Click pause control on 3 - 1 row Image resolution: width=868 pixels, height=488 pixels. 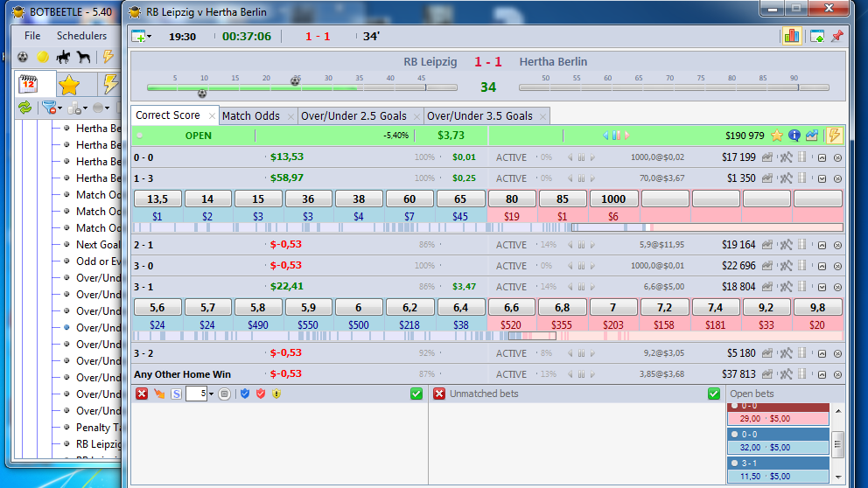click(x=581, y=287)
